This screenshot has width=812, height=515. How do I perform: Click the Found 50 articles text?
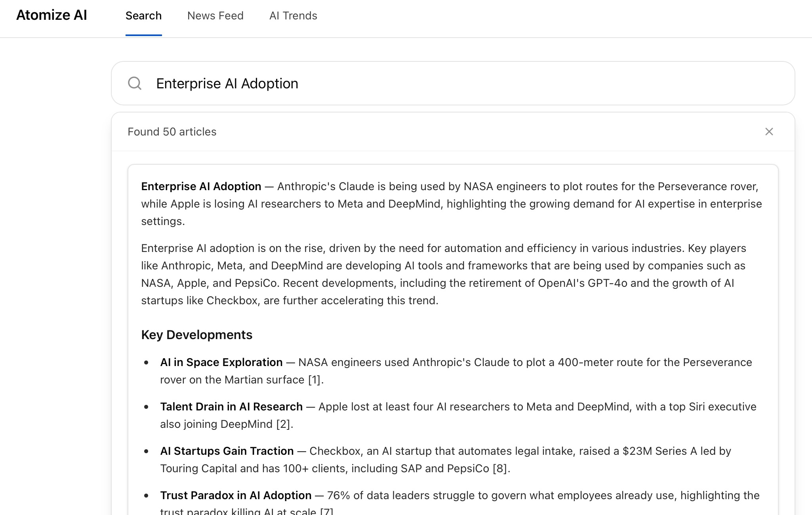point(172,132)
